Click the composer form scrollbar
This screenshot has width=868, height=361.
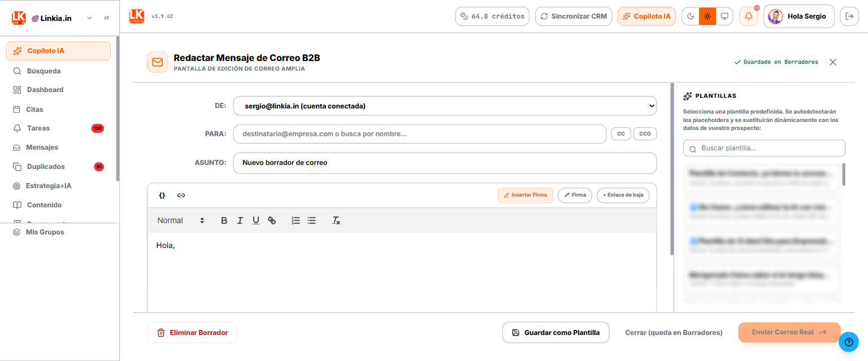coord(672,169)
